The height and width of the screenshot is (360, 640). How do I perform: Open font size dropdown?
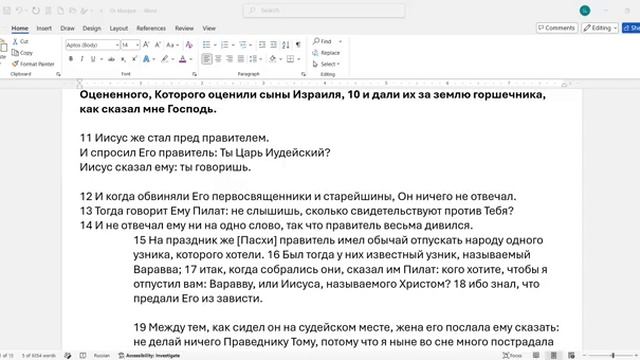point(138,45)
